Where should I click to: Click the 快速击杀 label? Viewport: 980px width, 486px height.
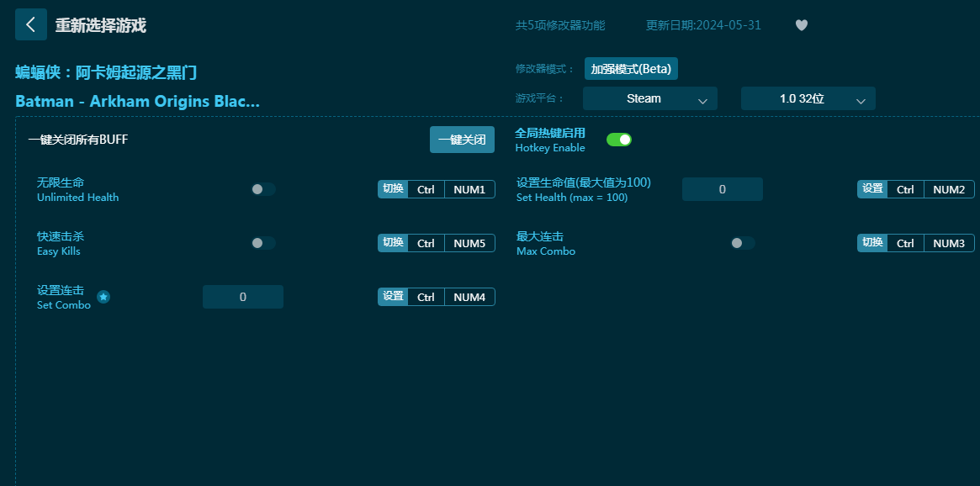pos(61,236)
